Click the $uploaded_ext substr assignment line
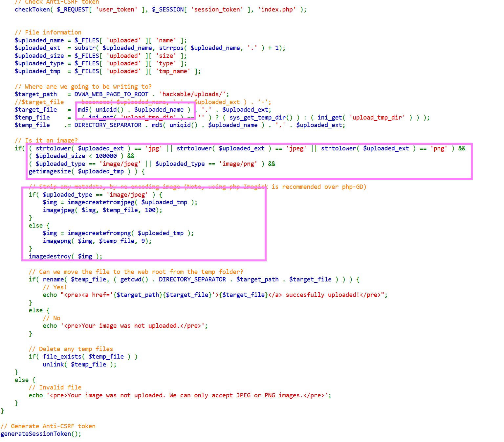 tap(150, 48)
